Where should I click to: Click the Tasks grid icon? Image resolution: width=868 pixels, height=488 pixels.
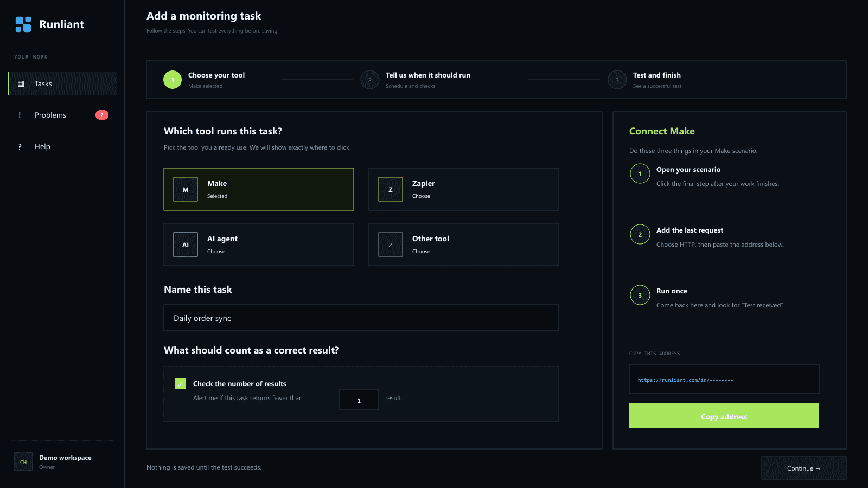pyautogui.click(x=21, y=84)
